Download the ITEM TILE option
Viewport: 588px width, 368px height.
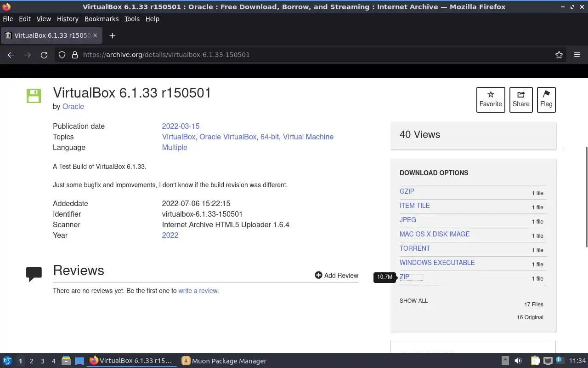pos(415,206)
